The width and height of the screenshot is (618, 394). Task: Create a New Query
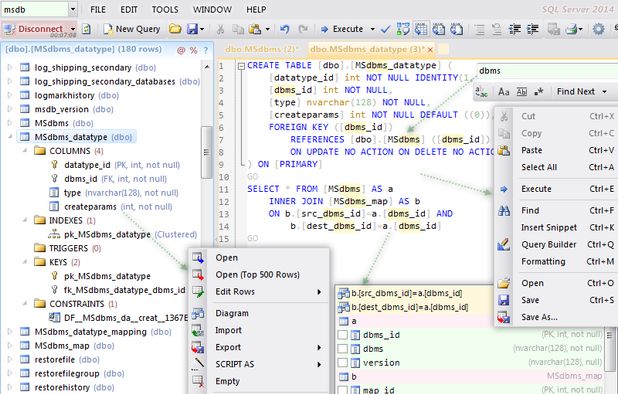[132, 29]
